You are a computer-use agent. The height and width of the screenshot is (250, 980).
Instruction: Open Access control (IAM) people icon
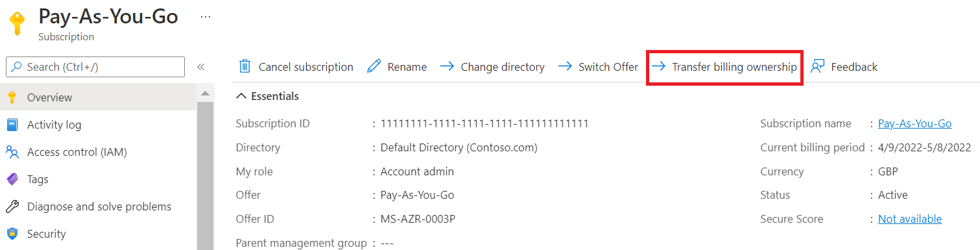(12, 152)
